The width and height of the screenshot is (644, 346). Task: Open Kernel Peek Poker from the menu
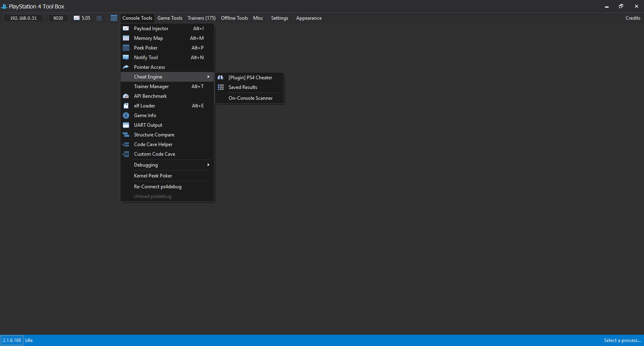tap(167, 176)
